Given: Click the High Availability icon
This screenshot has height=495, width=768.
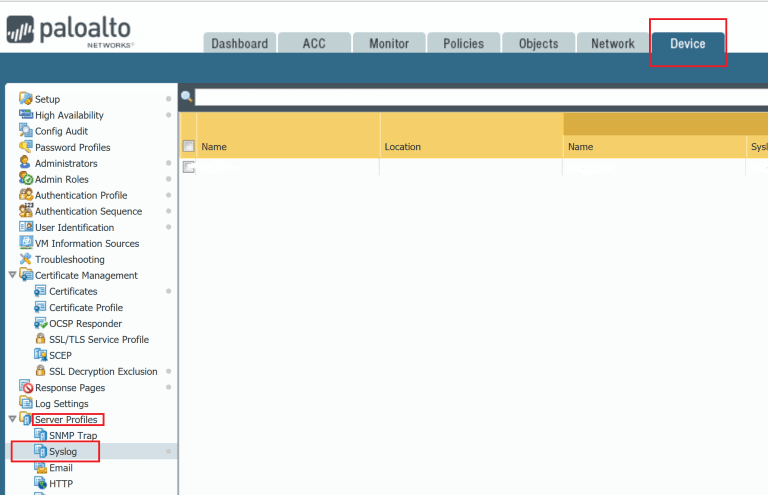Looking at the screenshot, I should 26,115.
